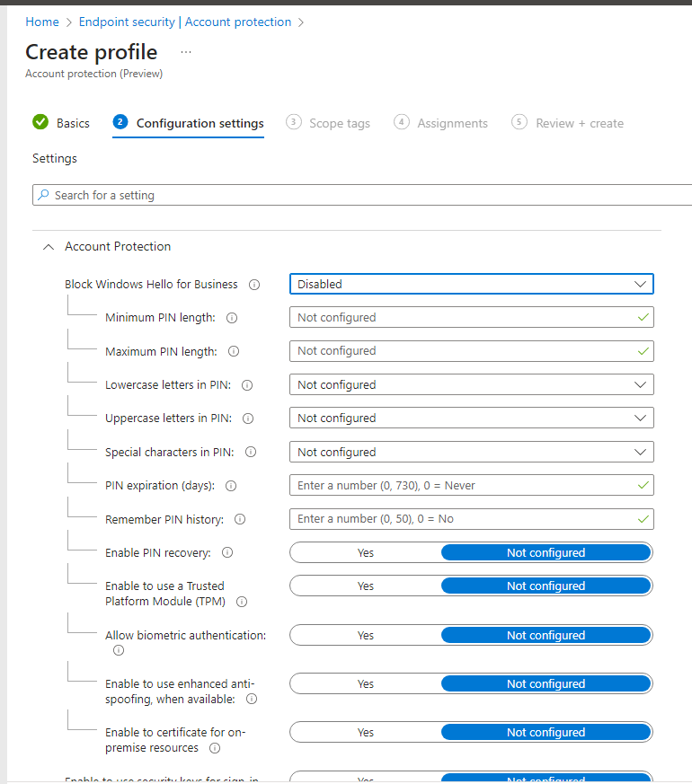Click the Account Protection heading text
This screenshot has height=784, width=692.
(x=118, y=246)
